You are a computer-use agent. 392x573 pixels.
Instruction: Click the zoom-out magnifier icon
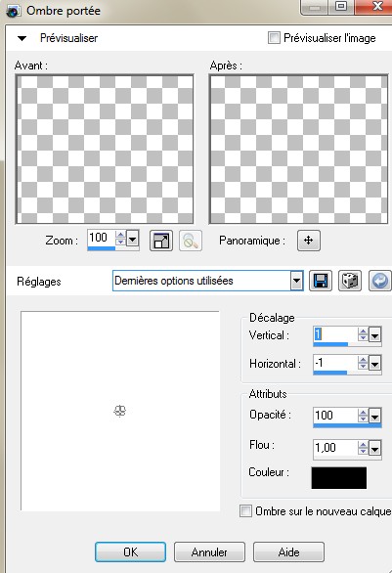click(x=191, y=241)
